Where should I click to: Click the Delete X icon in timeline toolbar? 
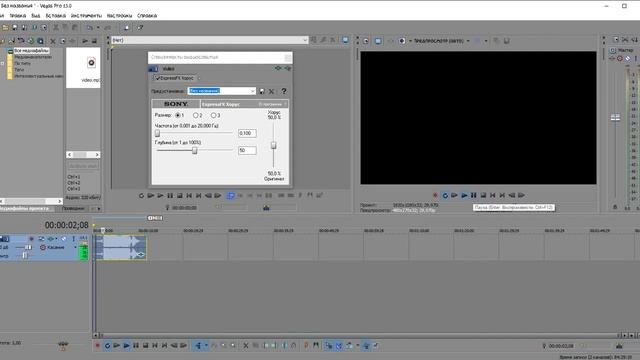pos(246,346)
